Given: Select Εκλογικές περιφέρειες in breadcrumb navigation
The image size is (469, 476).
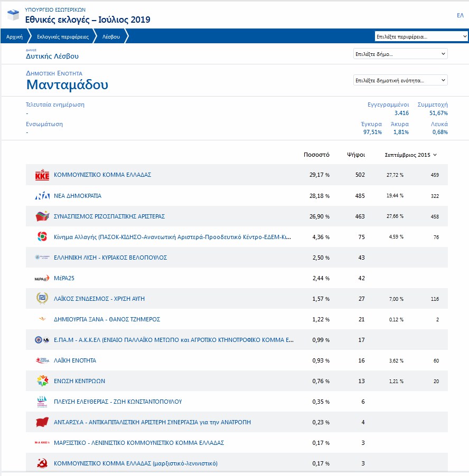Looking at the screenshot, I should pos(62,37).
